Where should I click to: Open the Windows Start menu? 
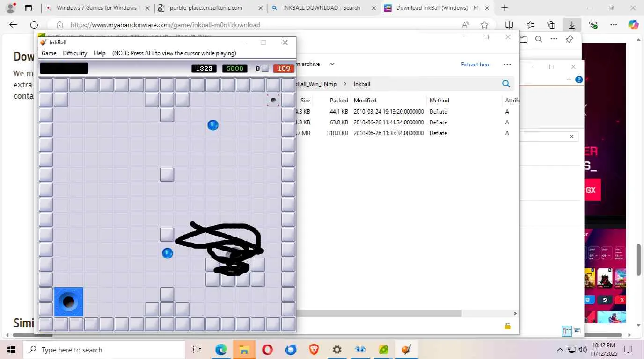click(x=11, y=350)
